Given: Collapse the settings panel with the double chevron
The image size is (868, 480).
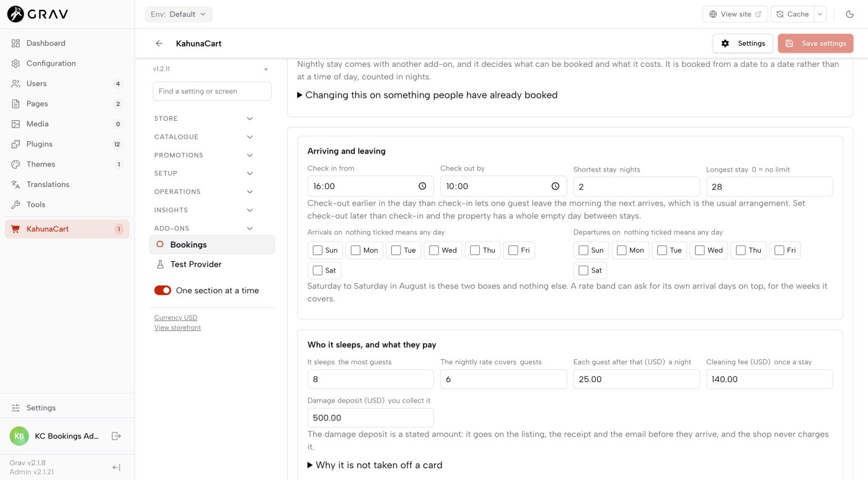Looking at the screenshot, I should click(266, 69).
